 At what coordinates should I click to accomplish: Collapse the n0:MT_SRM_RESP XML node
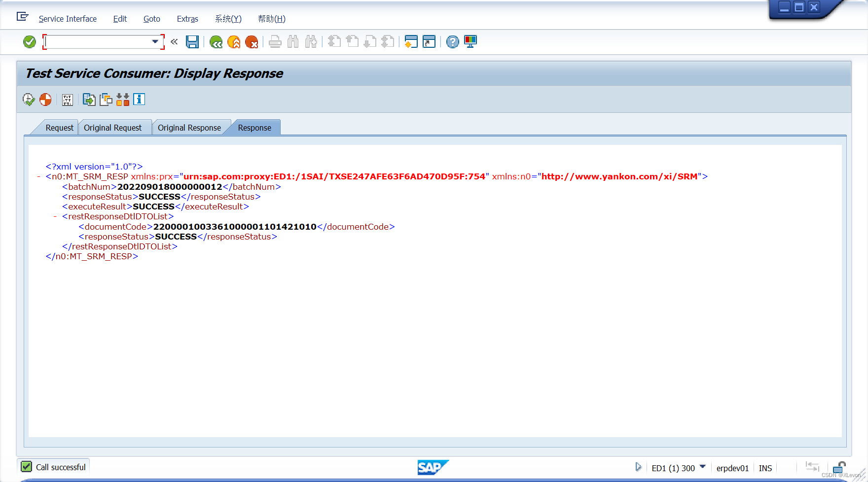39,176
